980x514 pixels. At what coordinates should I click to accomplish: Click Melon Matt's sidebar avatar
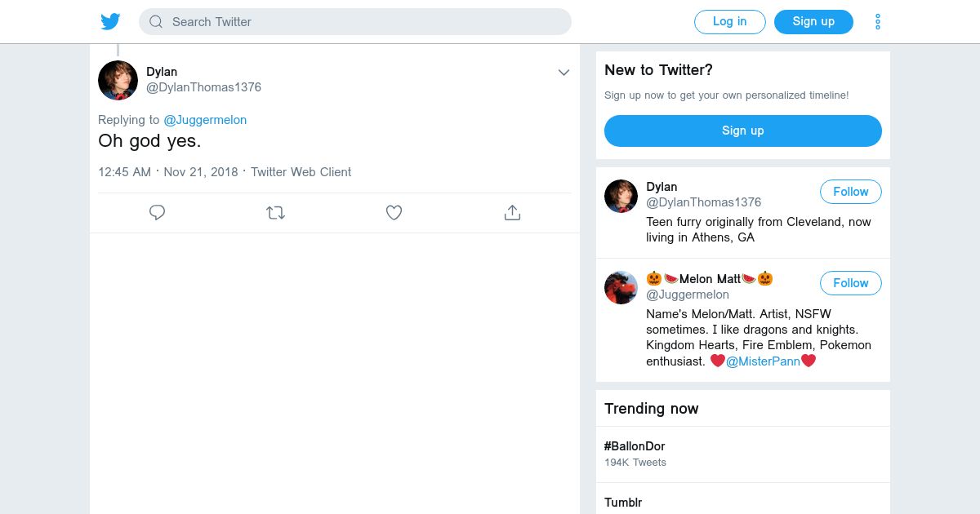click(x=621, y=287)
